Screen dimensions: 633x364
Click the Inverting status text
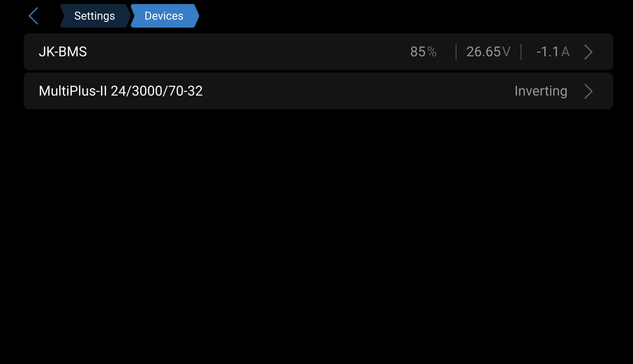point(541,91)
